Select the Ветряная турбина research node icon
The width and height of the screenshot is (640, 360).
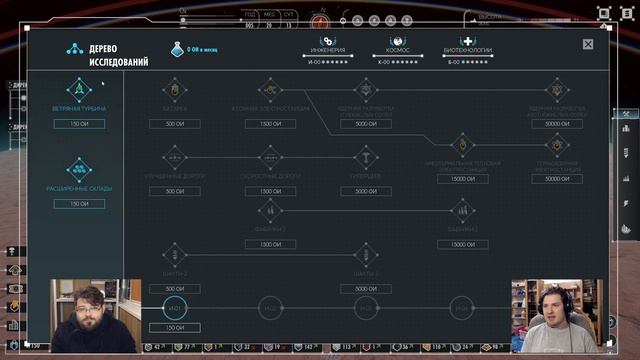pyautogui.click(x=79, y=90)
